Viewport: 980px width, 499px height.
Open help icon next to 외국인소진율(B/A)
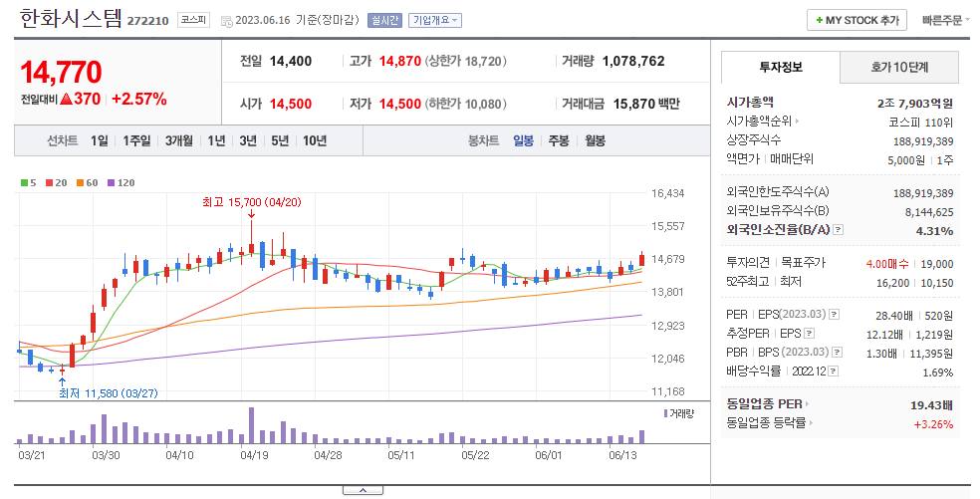pos(839,229)
